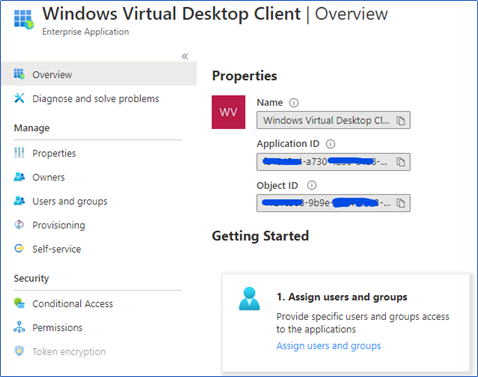This screenshot has width=478, height=377.
Task: Click the Permissions hierarchy icon
Action: pyautogui.click(x=19, y=327)
